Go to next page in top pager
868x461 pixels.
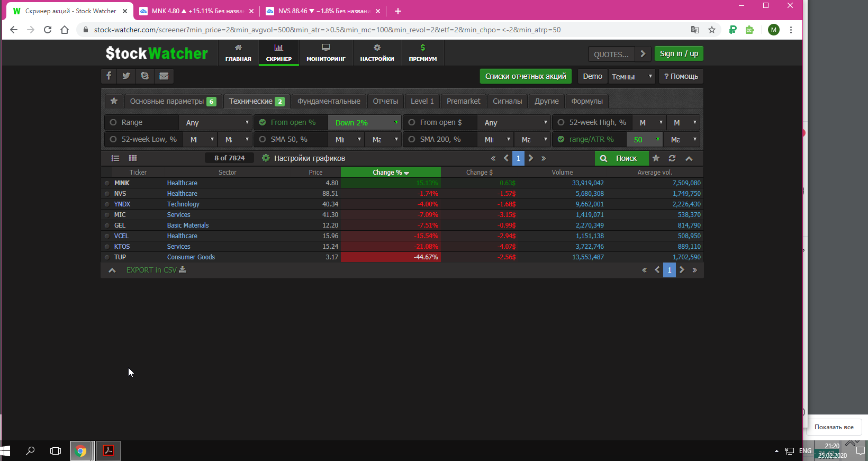pyautogui.click(x=531, y=158)
